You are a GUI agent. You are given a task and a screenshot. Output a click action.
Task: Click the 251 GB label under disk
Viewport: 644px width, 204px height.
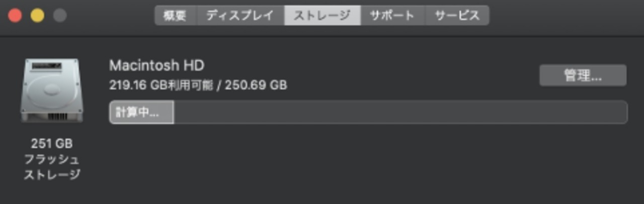(x=52, y=144)
